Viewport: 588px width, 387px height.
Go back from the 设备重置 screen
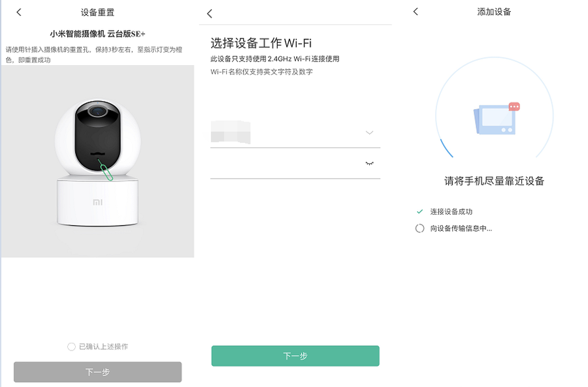point(19,12)
